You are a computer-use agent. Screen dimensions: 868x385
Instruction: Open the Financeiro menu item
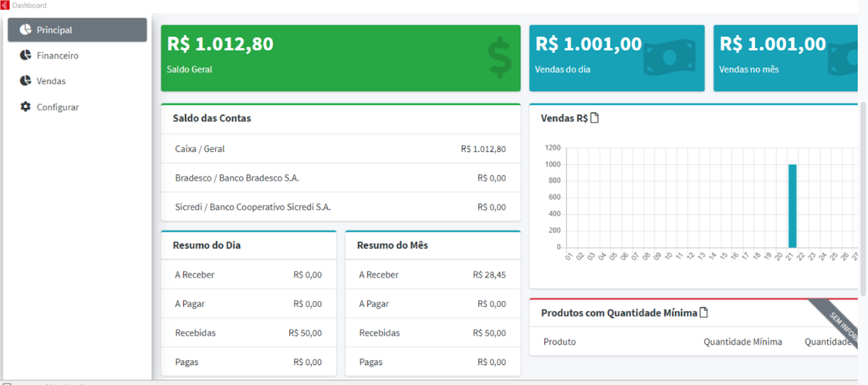tap(57, 55)
